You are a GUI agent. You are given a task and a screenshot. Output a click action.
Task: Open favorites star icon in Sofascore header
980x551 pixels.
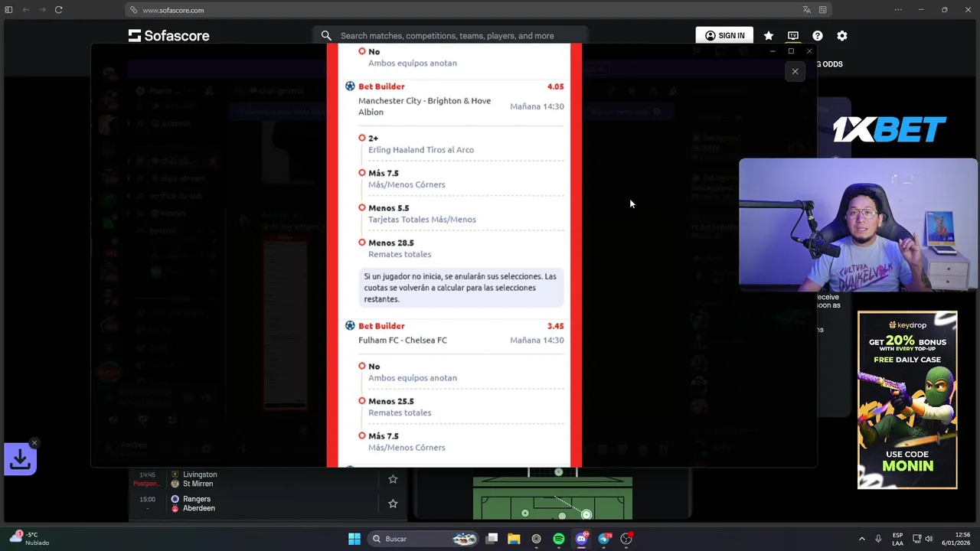769,36
